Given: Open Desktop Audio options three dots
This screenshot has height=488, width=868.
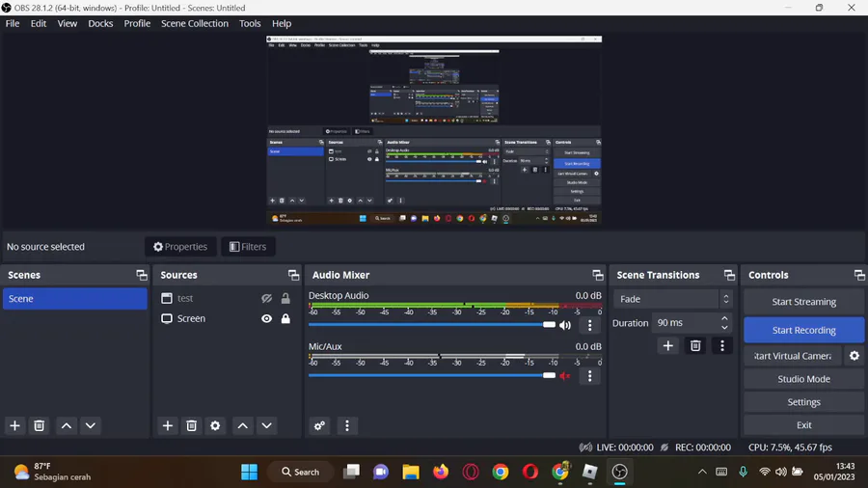Looking at the screenshot, I should coord(589,325).
